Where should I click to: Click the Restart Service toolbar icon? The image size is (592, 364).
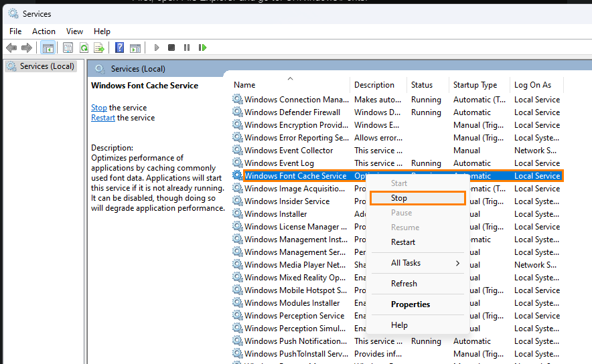click(x=202, y=48)
